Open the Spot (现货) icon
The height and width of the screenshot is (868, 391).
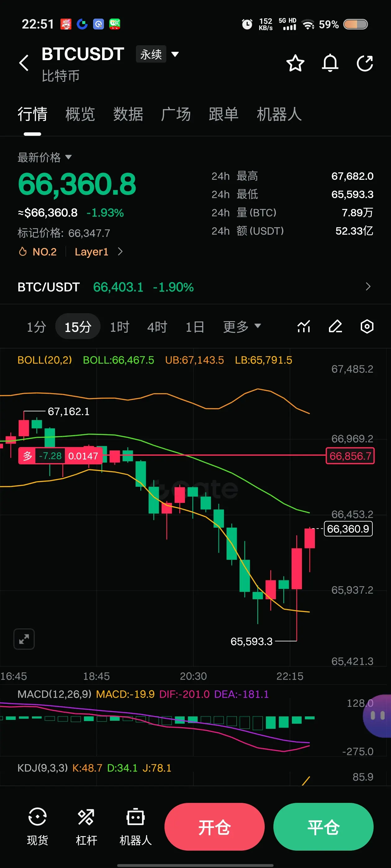pyautogui.click(x=38, y=826)
